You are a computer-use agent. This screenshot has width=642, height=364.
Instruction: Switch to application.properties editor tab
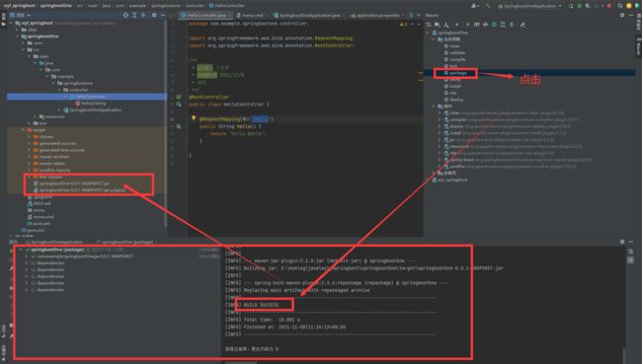pyautogui.click(x=376, y=15)
